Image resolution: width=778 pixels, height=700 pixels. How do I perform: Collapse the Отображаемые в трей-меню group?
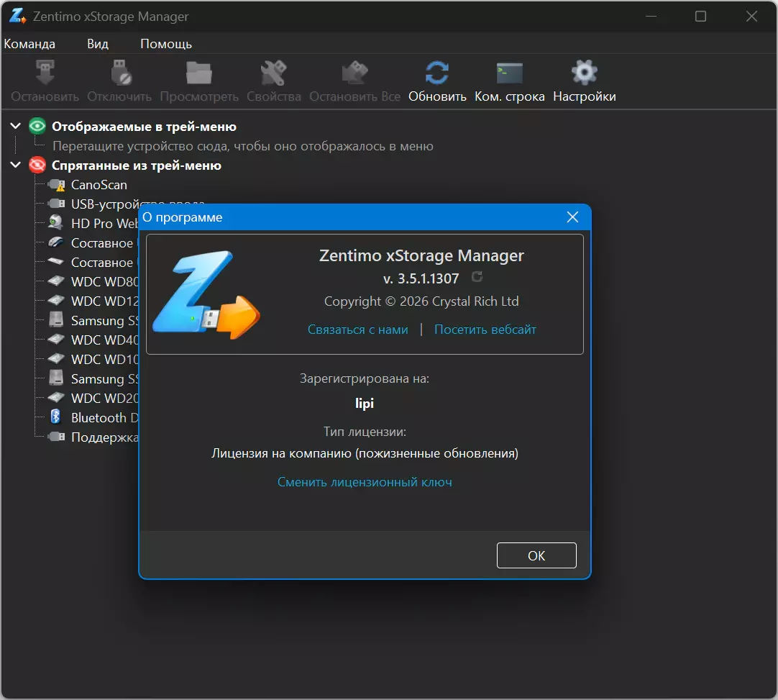point(15,126)
